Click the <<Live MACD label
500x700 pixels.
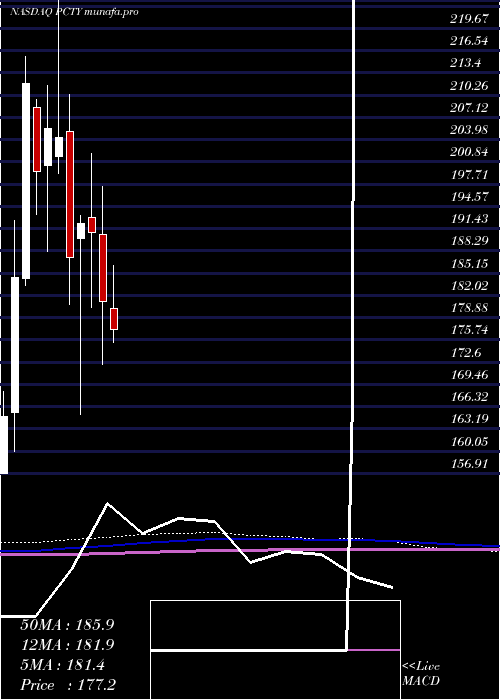coord(421,674)
